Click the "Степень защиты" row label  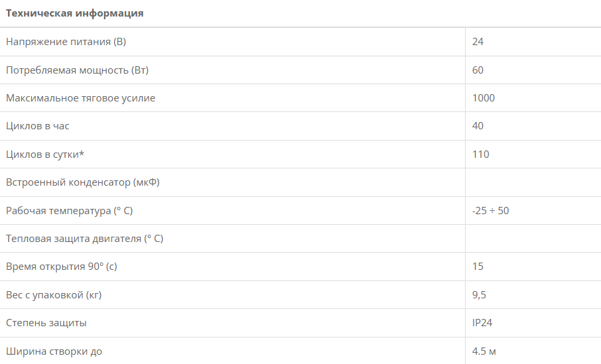(46, 323)
